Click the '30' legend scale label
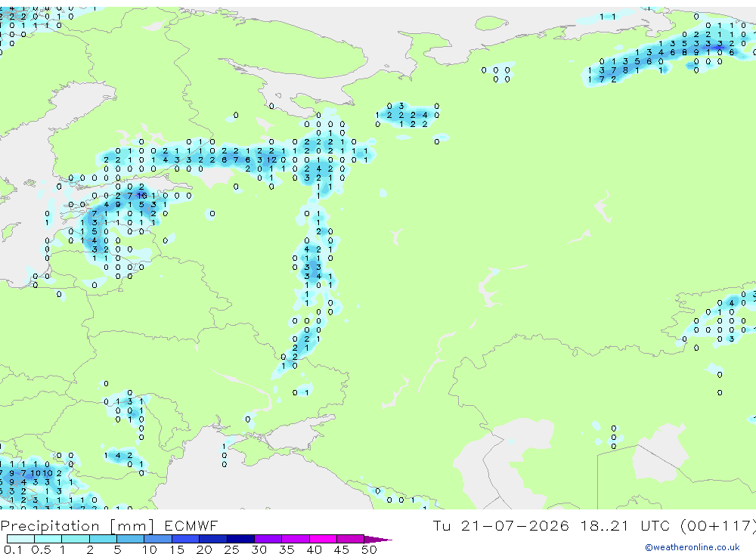The width and height of the screenshot is (756, 554). click(x=259, y=549)
